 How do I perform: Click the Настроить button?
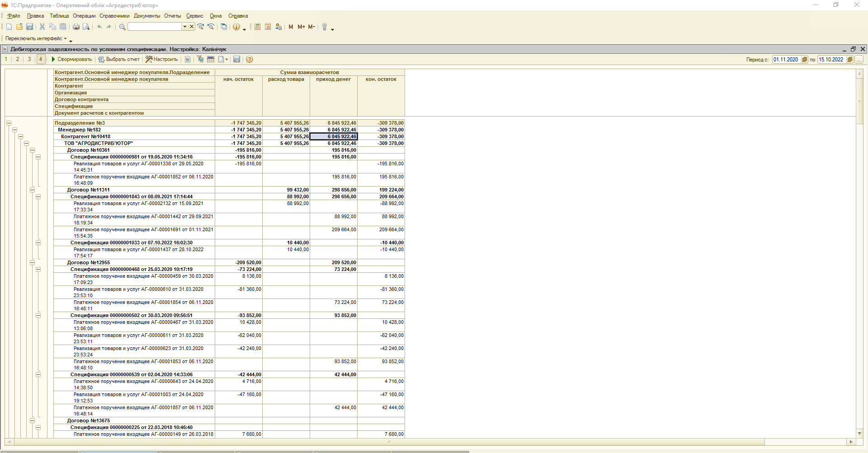[162, 60]
